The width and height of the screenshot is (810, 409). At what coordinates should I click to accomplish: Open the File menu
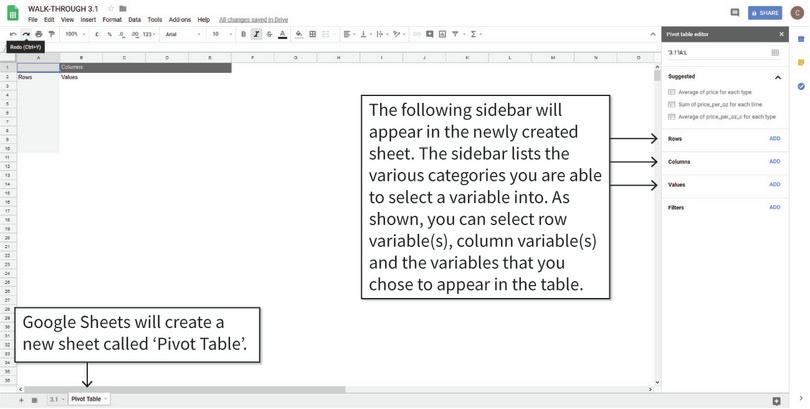(x=33, y=20)
